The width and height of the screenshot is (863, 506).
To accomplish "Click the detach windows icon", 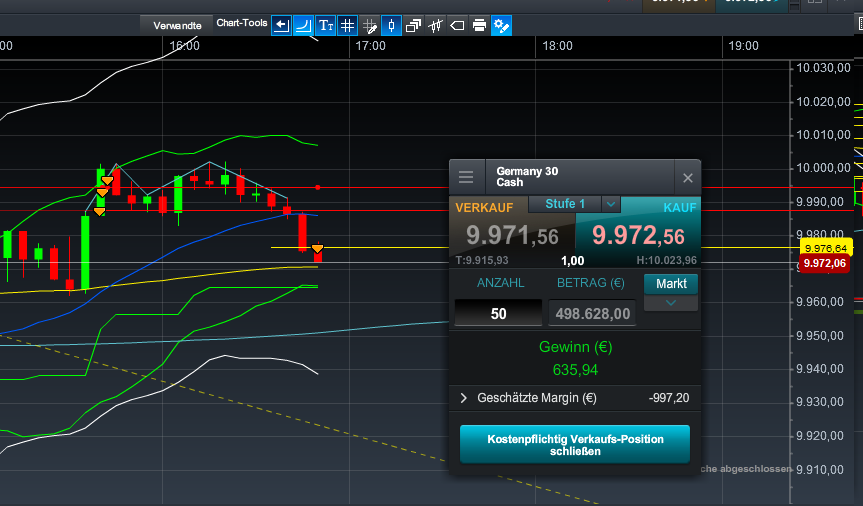I will 413,25.
